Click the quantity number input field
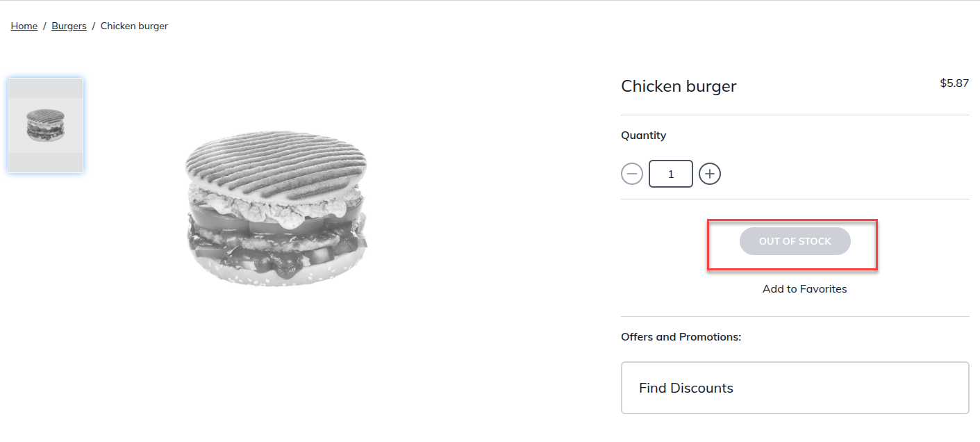This screenshot has width=980, height=442. pos(670,174)
